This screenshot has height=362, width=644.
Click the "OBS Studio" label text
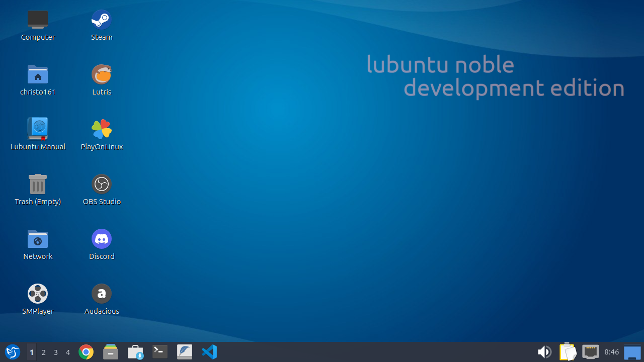[x=102, y=202]
